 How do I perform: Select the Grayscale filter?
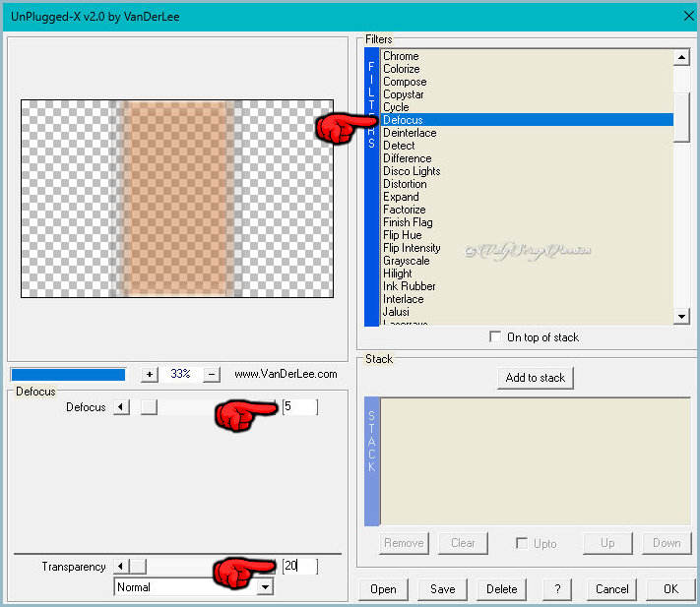[x=528, y=261]
